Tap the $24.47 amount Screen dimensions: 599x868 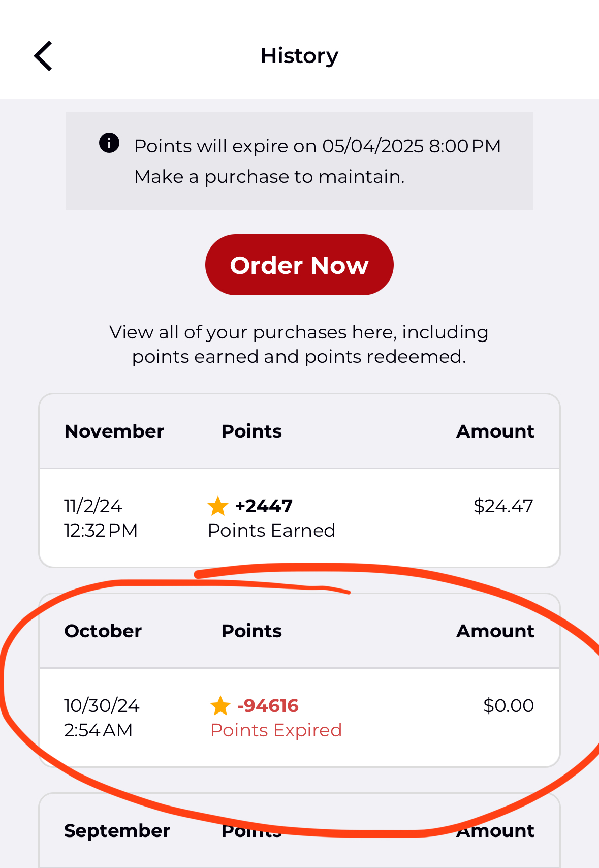click(503, 506)
